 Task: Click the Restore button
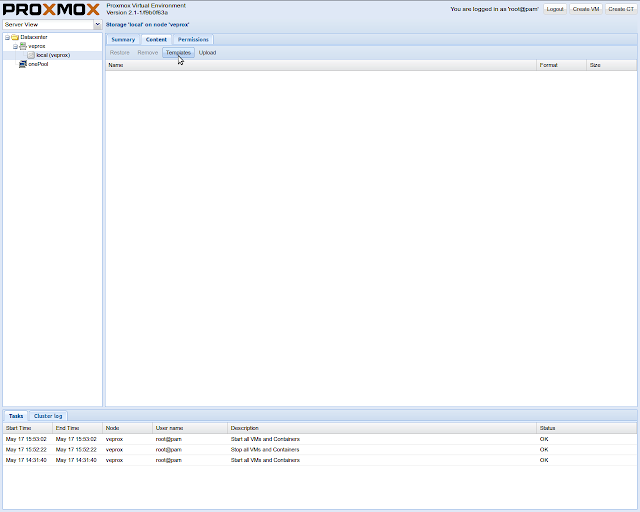point(120,53)
